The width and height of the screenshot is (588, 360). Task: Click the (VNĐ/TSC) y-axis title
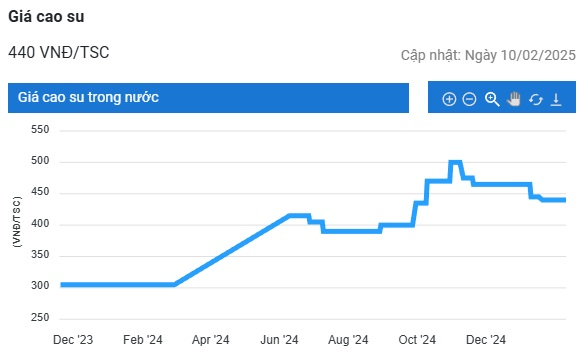coord(17,222)
